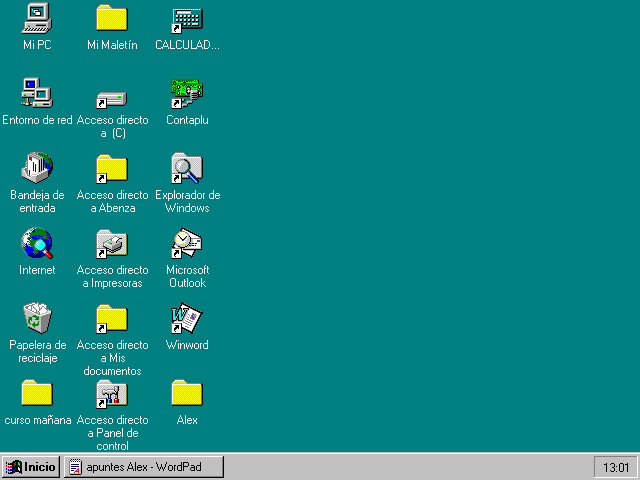640x480 pixels.
Task: Click the Microsoft Outlook shortcut
Action: [x=187, y=243]
